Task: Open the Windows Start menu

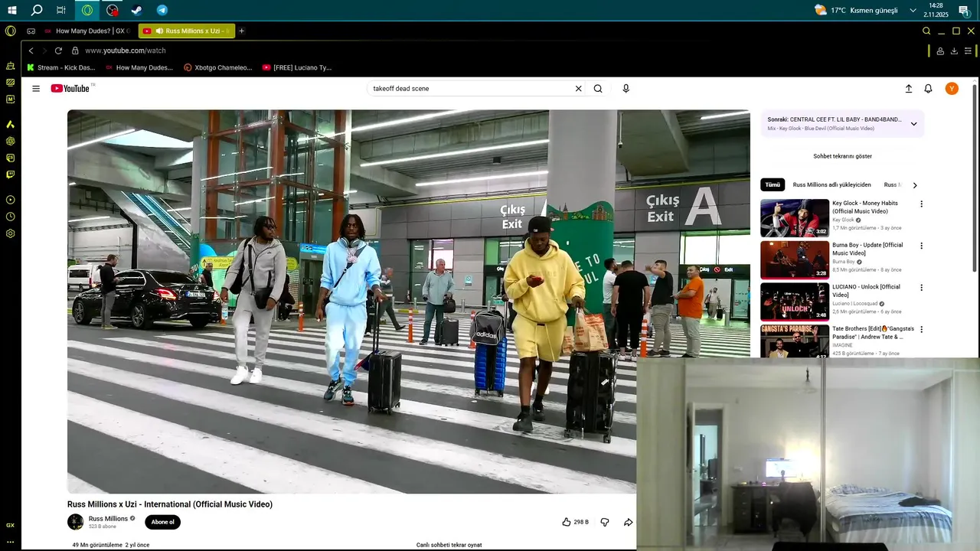Action: pos(12,10)
